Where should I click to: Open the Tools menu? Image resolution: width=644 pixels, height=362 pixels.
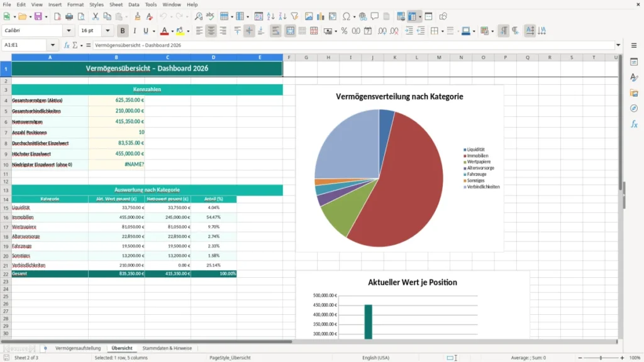coord(151,4)
